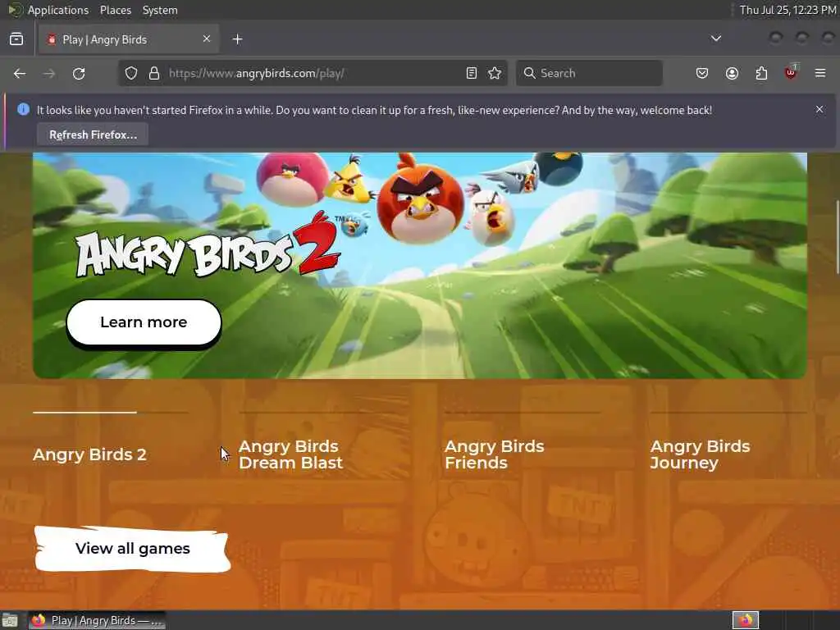Open the uBlock Origin extension
Screen dimensions: 840x630
(x=791, y=72)
